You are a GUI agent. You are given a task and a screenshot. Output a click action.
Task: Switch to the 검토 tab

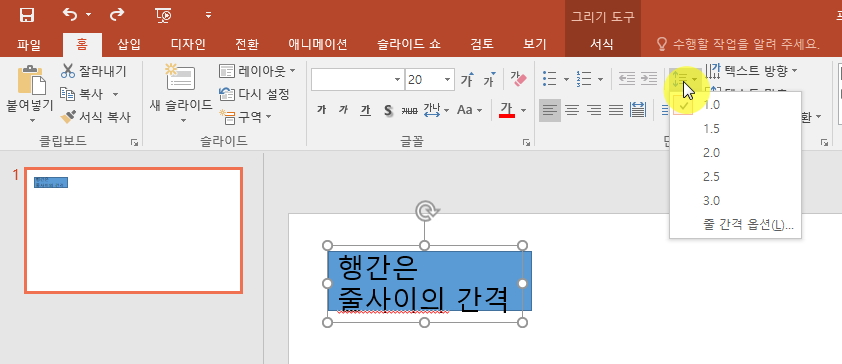tap(482, 45)
